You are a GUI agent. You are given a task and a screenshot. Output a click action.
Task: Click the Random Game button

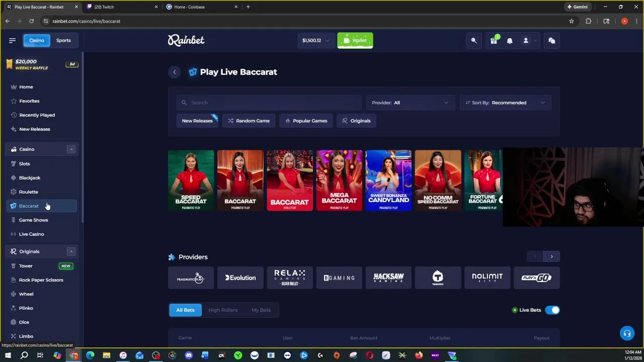249,121
